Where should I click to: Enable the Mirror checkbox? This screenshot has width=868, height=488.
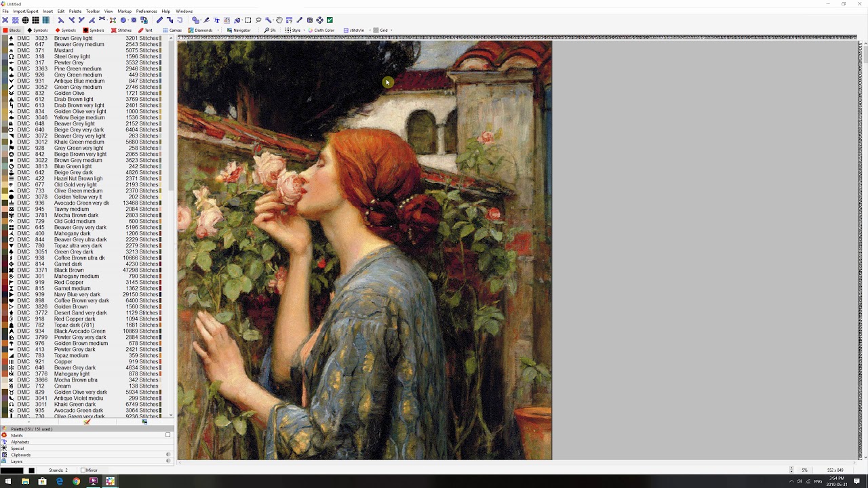point(83,470)
